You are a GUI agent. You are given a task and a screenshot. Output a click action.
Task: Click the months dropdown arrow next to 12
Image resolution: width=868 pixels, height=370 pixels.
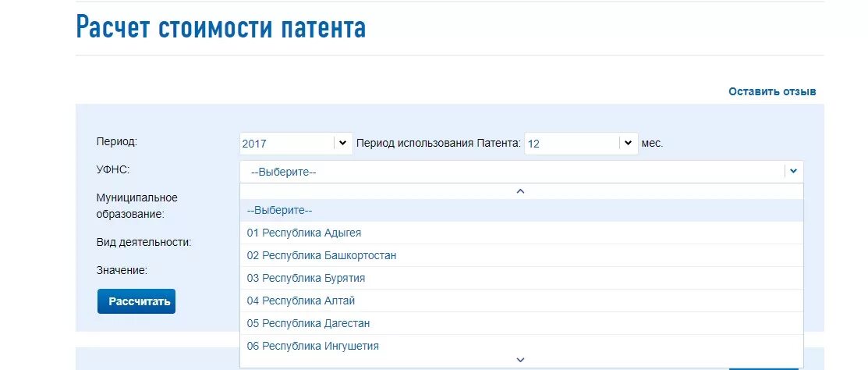coord(628,143)
